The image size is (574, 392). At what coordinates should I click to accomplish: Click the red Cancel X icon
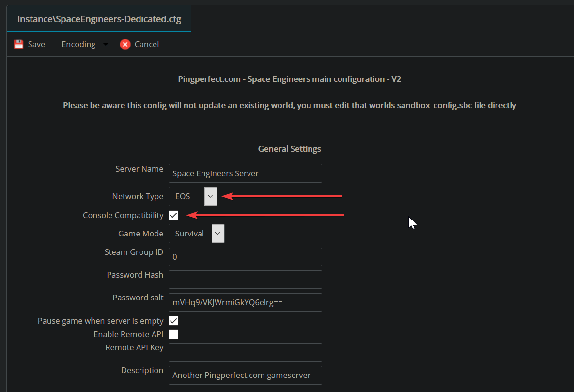pos(125,45)
